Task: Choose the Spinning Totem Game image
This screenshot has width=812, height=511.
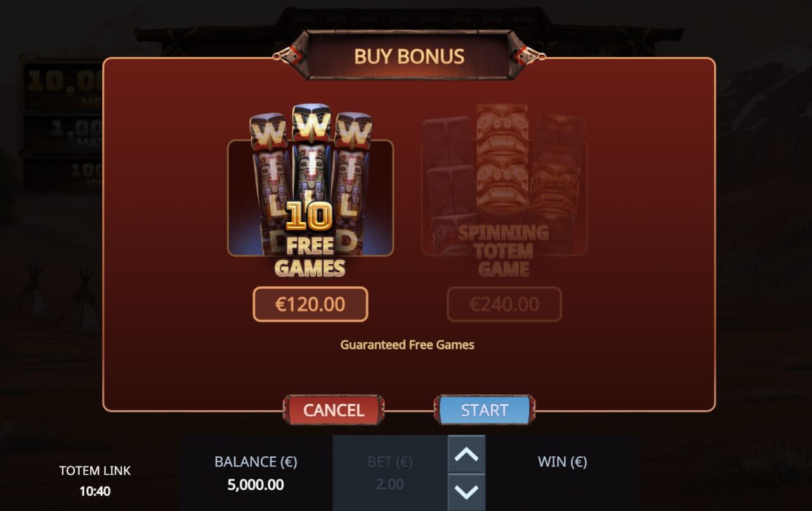Action: point(504,190)
